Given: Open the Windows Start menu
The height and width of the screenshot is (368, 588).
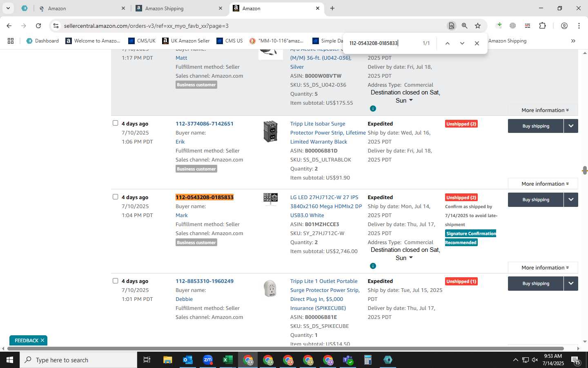Looking at the screenshot, I should (10, 360).
